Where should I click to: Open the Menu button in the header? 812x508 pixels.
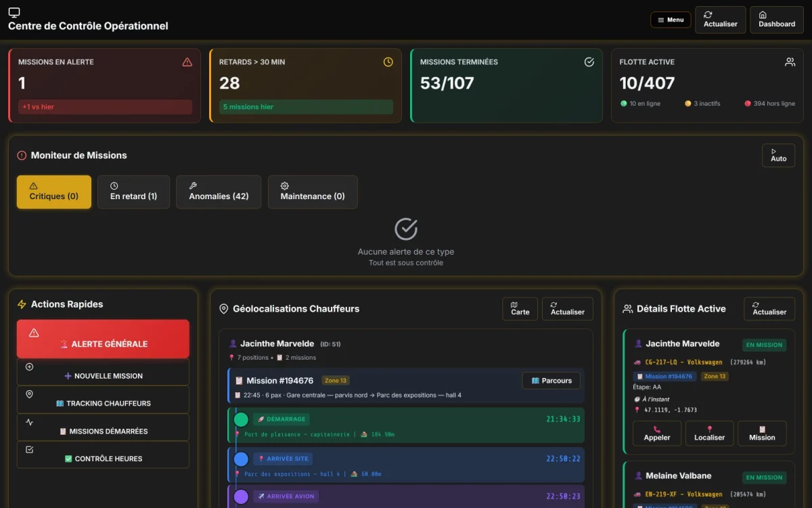671,20
